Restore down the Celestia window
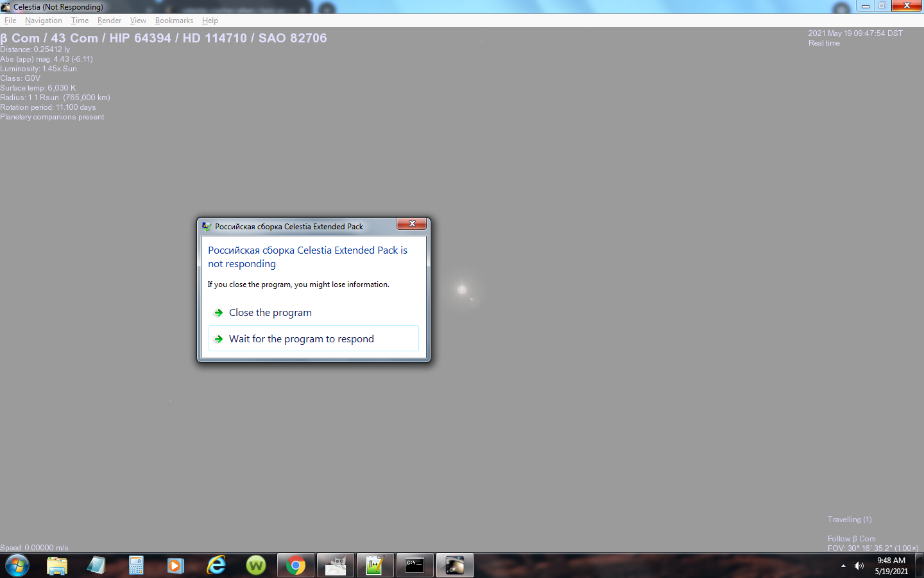 tap(882, 6)
